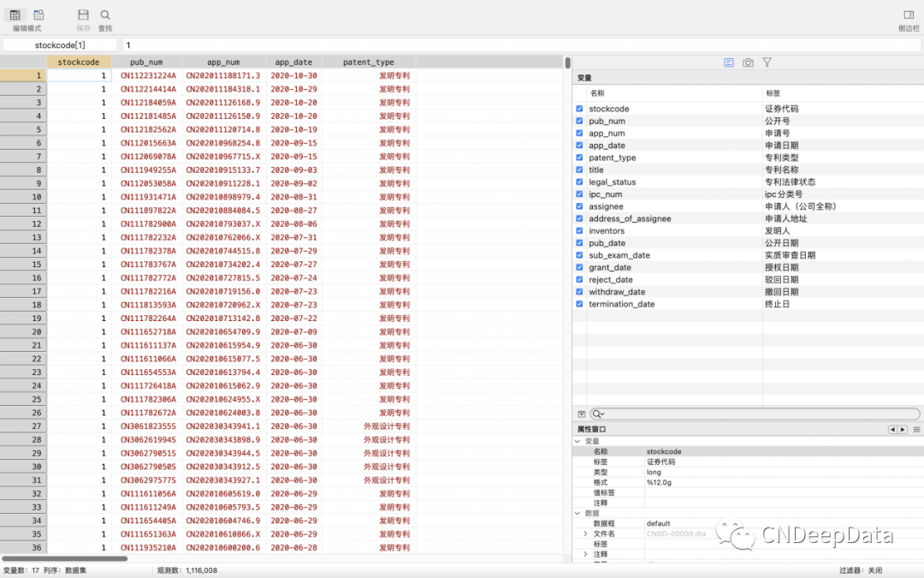924x578 pixels.
Task: Select row number 10 header
Action: click(x=23, y=197)
